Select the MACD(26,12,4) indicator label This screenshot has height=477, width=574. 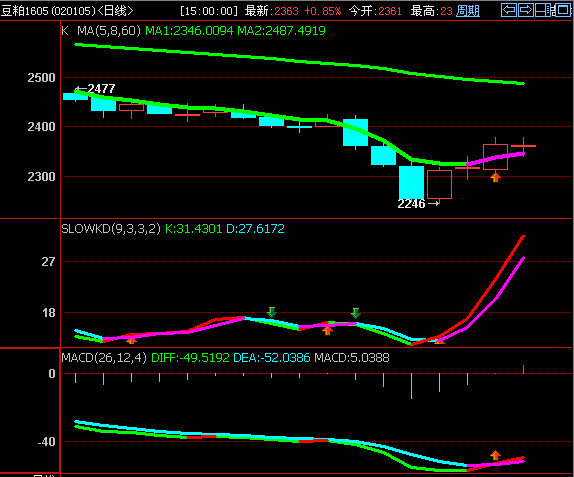click(104, 357)
